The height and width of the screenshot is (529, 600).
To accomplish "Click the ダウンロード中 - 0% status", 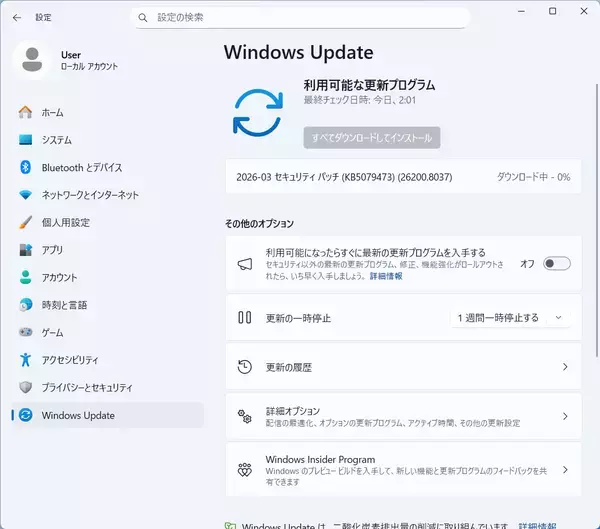I will tap(533, 177).
